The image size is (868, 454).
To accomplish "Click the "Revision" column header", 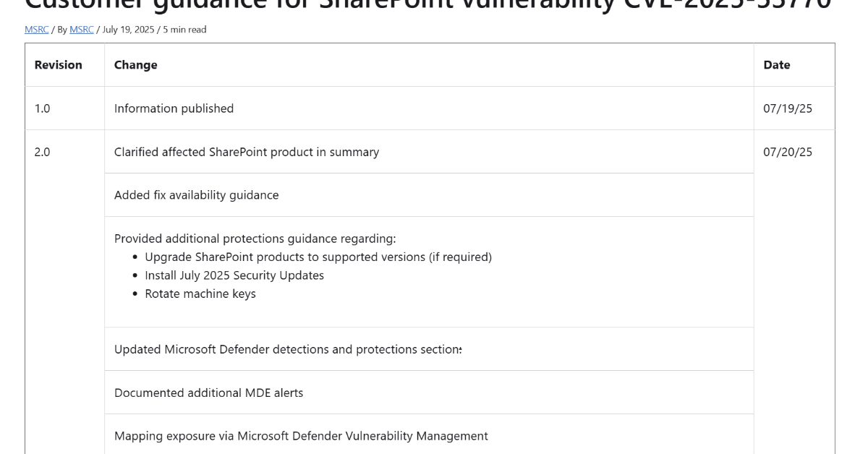I will tap(59, 65).
